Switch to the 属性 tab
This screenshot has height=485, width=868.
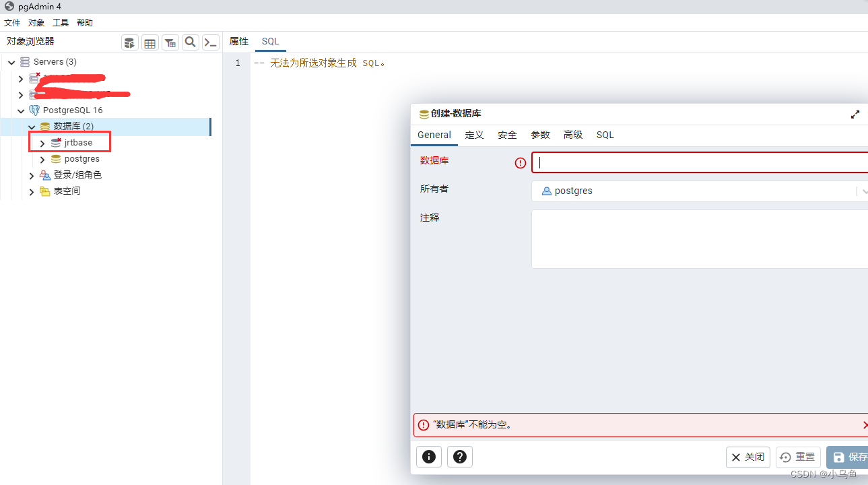click(239, 42)
